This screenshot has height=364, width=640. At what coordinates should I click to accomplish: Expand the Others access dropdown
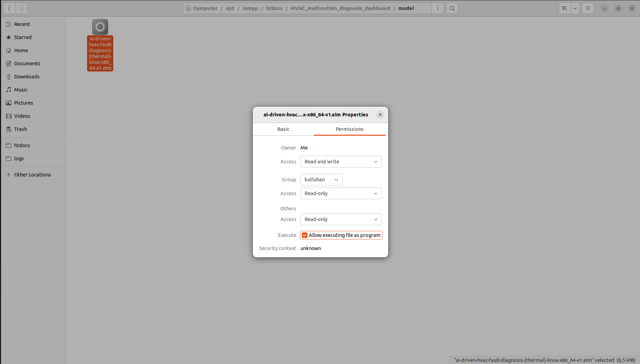coord(341,219)
